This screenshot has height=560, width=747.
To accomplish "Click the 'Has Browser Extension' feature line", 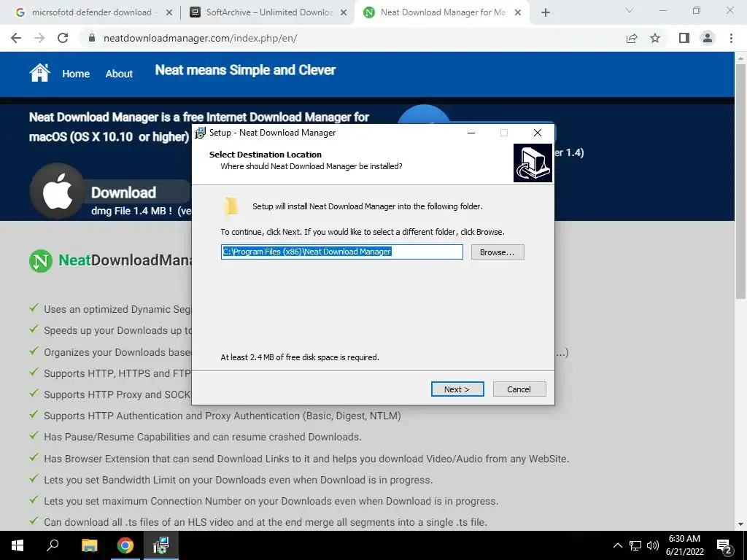I will click(306, 459).
